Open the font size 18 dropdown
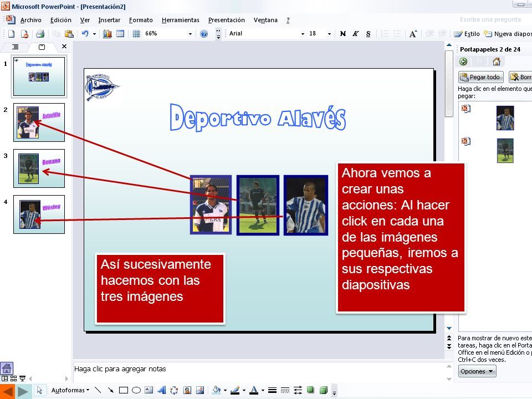 tap(329, 34)
